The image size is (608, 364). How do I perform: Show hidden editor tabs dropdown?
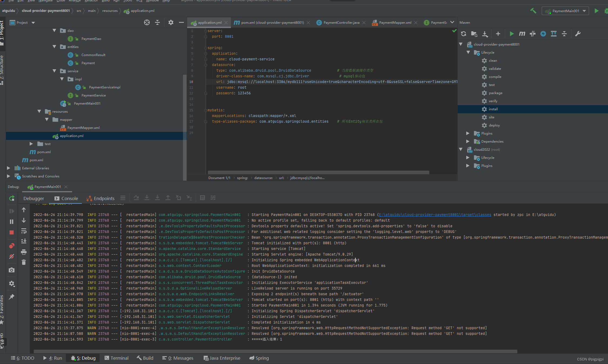coord(452,22)
